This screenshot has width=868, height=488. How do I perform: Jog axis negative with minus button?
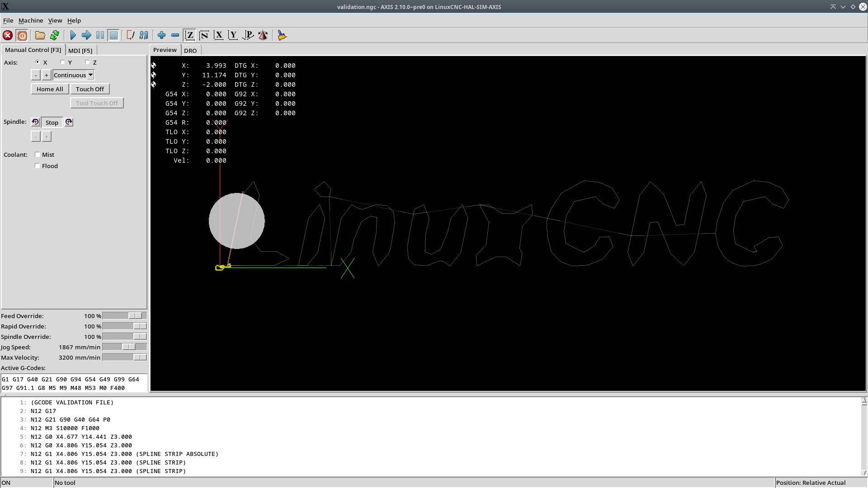click(36, 75)
